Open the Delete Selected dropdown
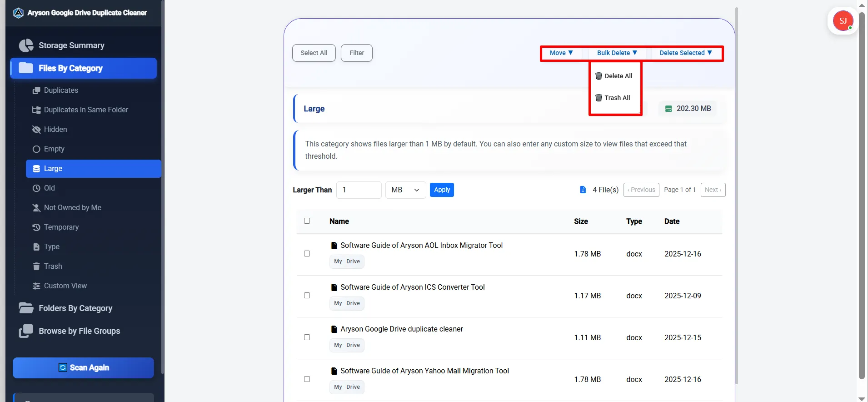 686,53
